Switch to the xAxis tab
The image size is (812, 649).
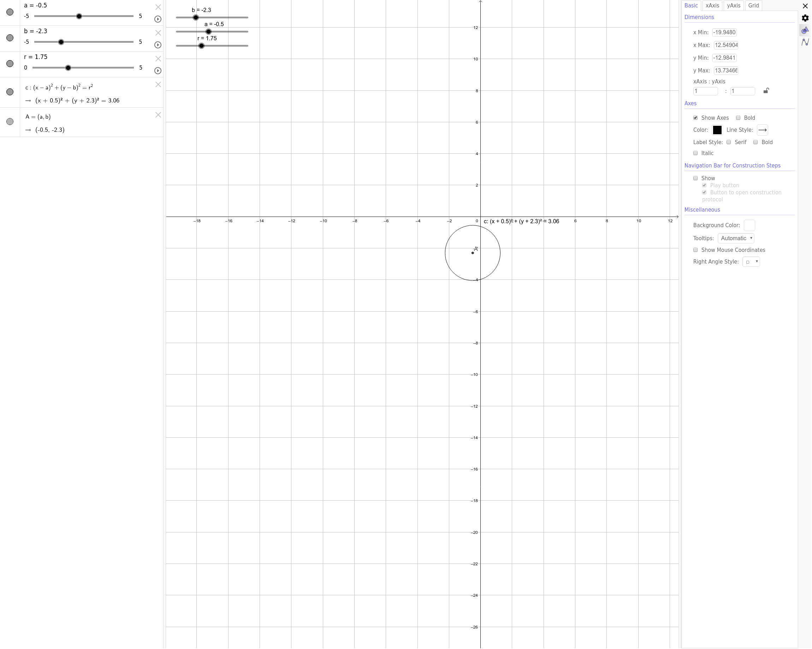point(712,5)
